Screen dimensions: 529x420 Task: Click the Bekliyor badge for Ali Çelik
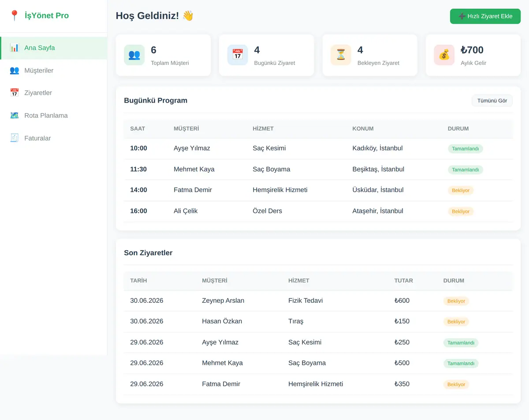pos(461,212)
